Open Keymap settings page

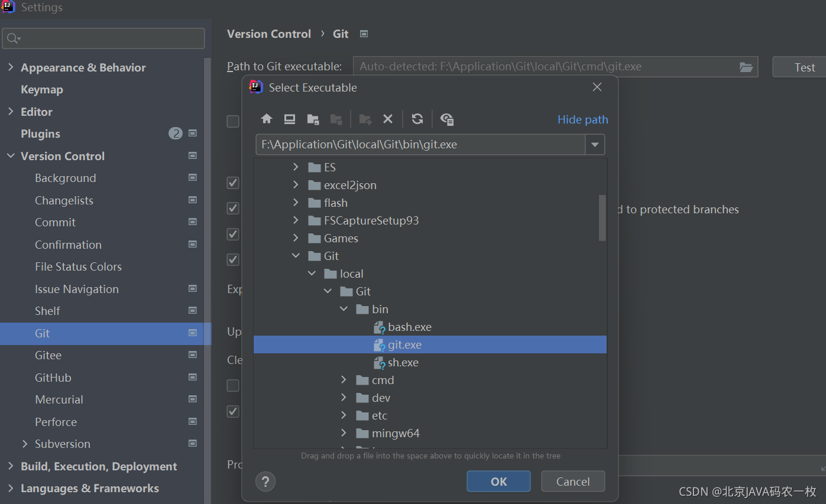pyautogui.click(x=42, y=89)
